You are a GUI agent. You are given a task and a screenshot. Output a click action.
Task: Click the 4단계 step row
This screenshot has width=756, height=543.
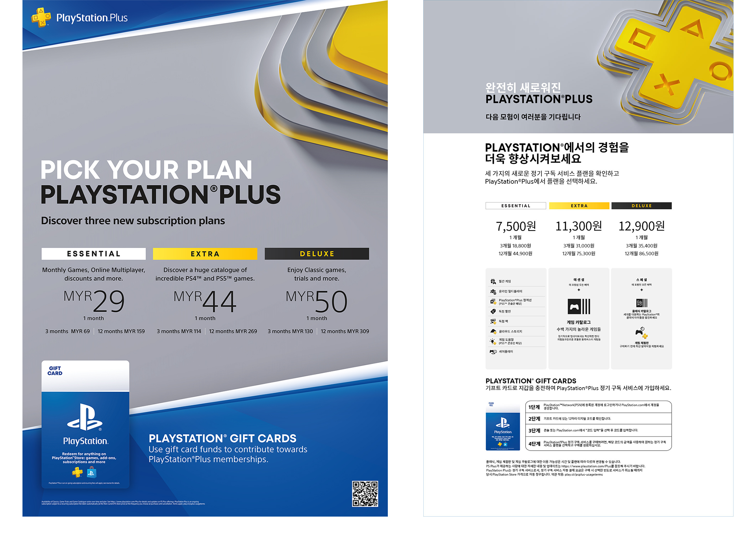(x=598, y=443)
